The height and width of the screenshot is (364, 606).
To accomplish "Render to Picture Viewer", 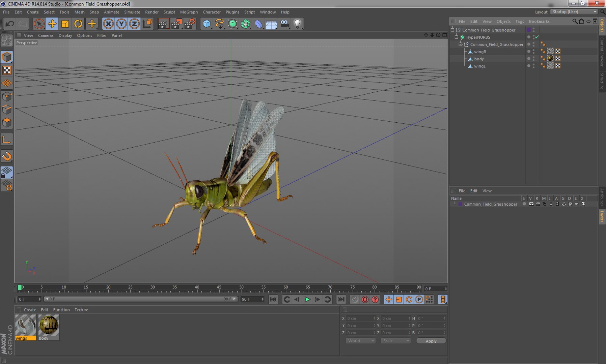I will coord(176,24).
